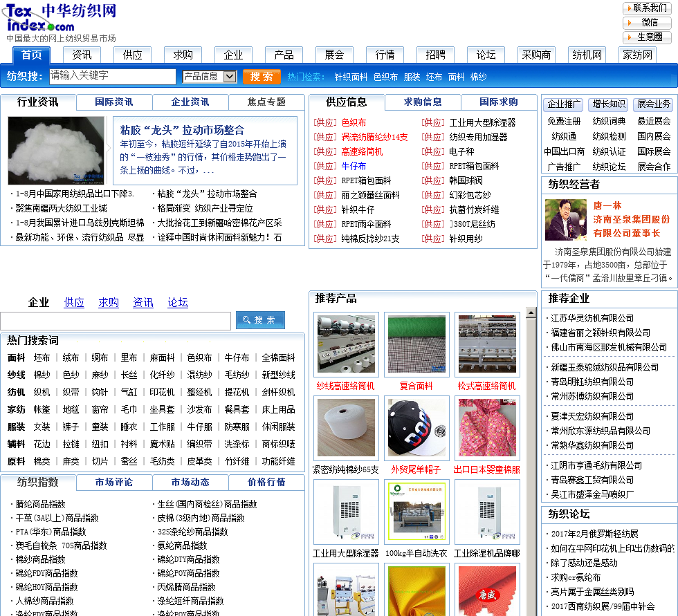678x616 pixels.
Task: Click the 企业推广 button
Action: (562, 104)
